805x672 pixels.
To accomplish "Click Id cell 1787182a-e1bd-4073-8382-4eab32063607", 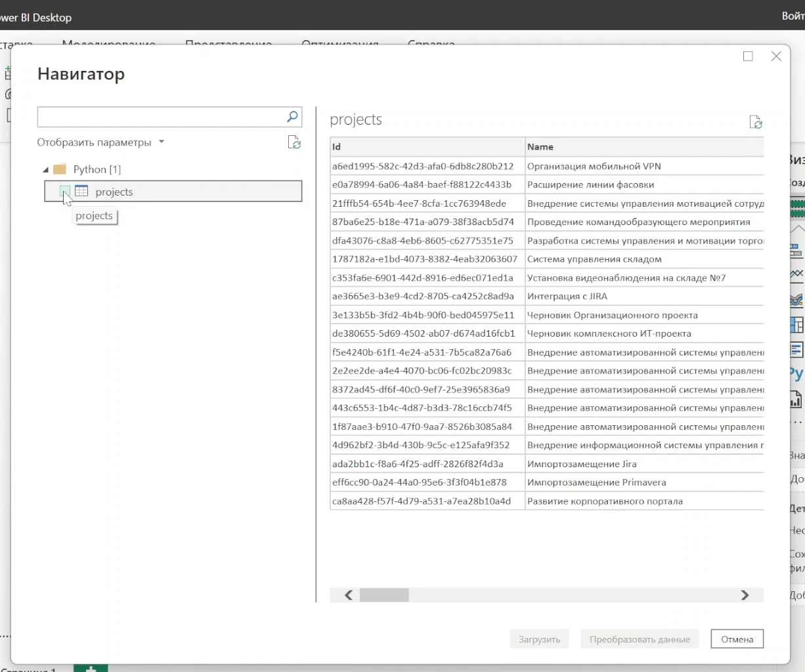I will tap(427, 259).
